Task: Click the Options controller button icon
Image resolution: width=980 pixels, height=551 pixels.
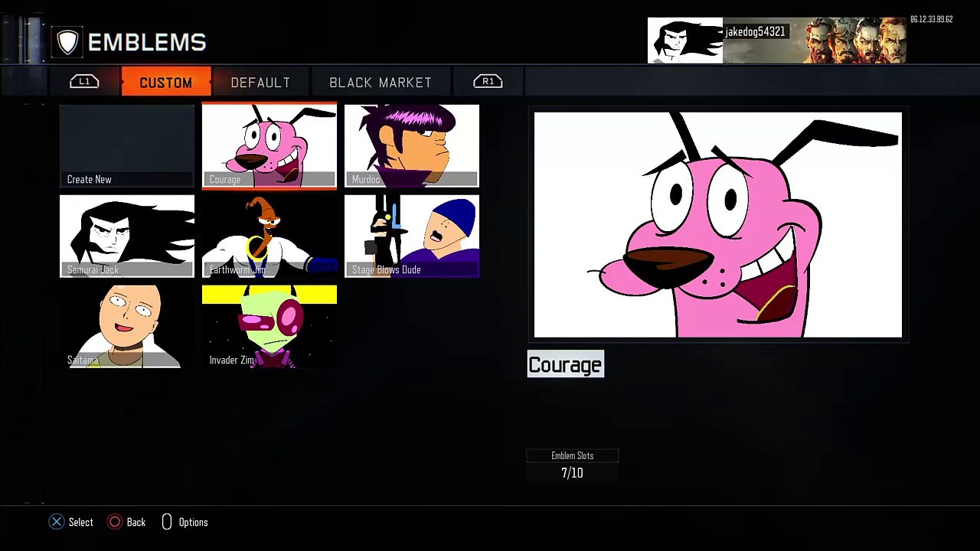Action: click(x=166, y=522)
